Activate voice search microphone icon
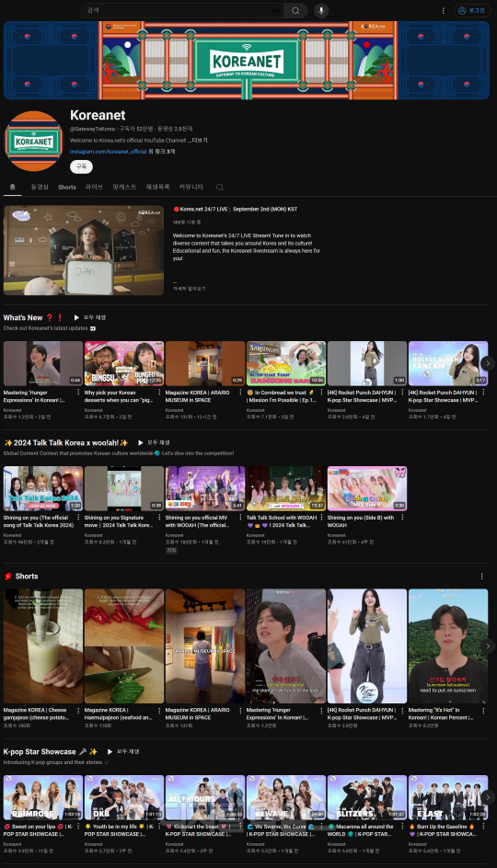This screenshot has height=868, width=497. tap(321, 10)
